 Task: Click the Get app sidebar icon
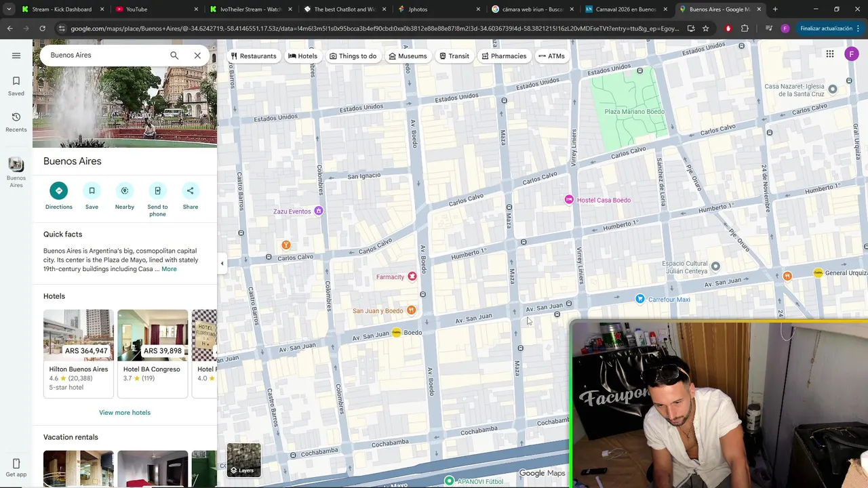tap(16, 468)
